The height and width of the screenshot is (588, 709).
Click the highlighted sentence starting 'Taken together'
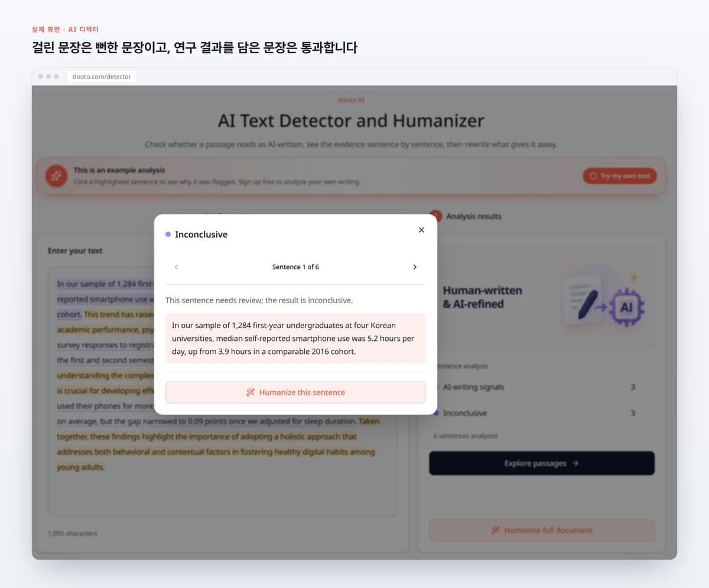217,444
